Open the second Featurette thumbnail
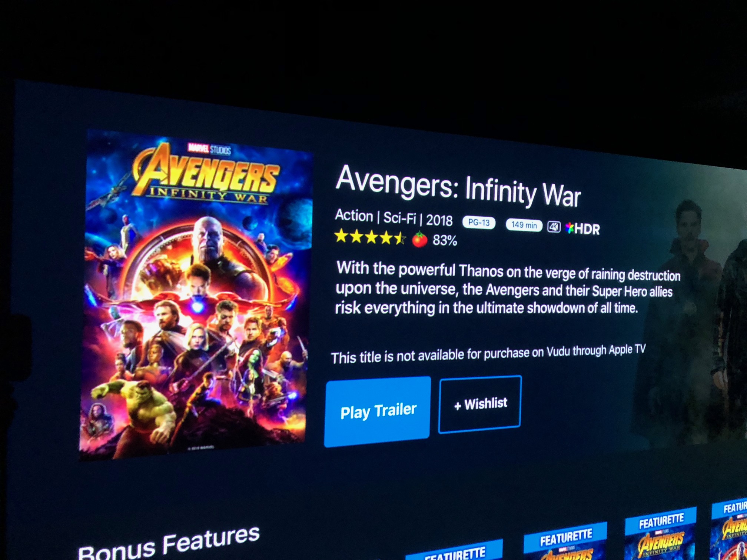Viewport: 747px width, 560px height. click(565, 541)
